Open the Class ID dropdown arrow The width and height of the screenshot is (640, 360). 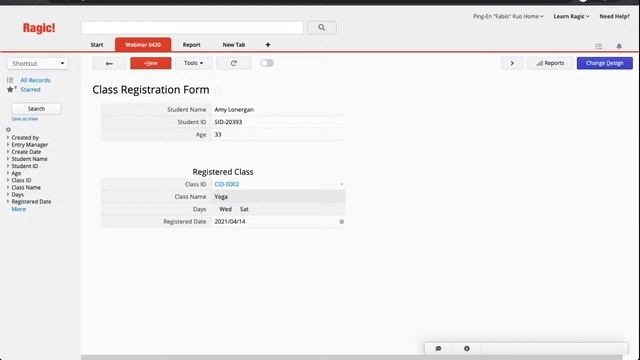[342, 184]
